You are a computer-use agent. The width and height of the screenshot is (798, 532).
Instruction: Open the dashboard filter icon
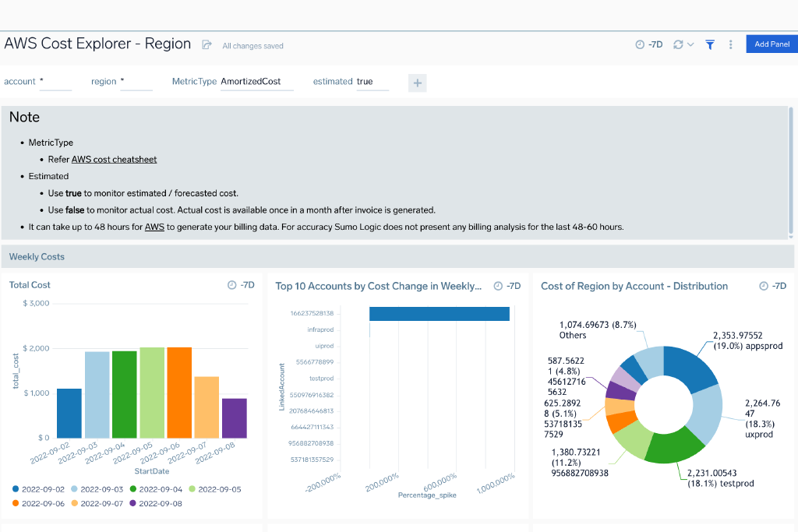coord(709,44)
